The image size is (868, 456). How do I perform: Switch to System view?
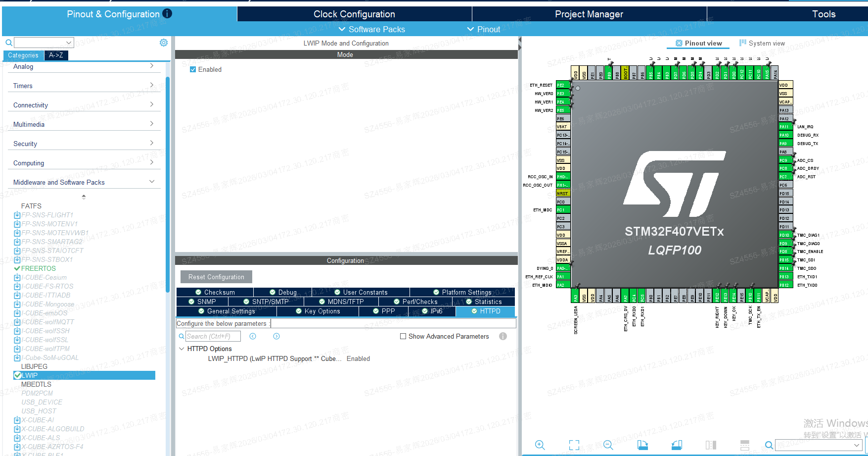pos(762,43)
